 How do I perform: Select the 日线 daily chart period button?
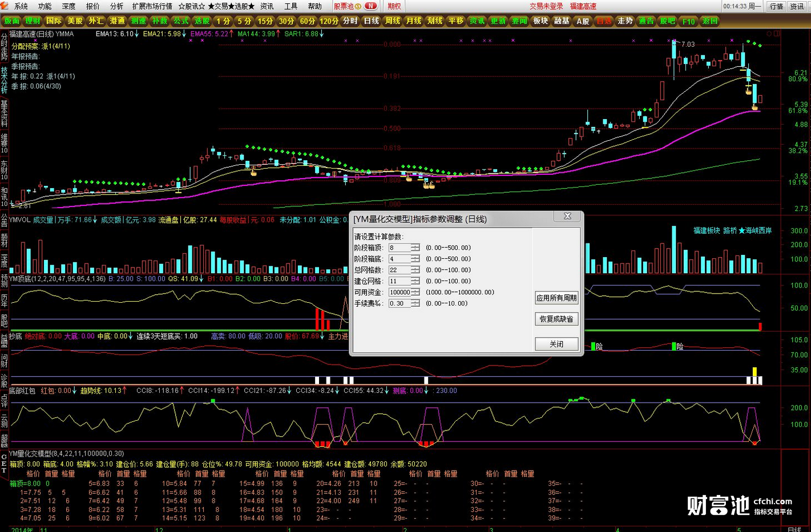pyautogui.click(x=372, y=21)
